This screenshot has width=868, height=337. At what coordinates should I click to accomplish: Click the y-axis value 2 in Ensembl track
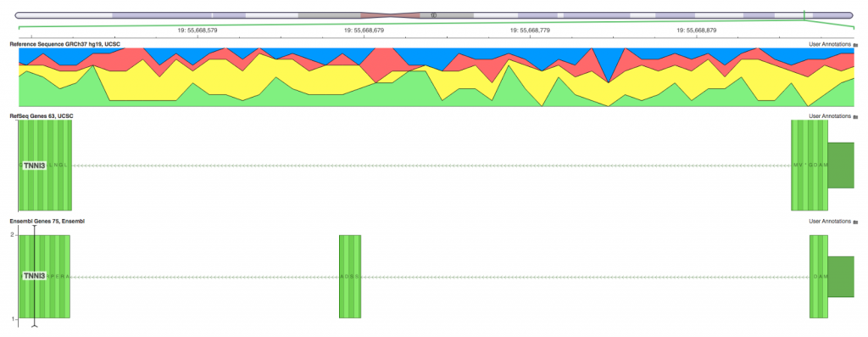coord(12,234)
